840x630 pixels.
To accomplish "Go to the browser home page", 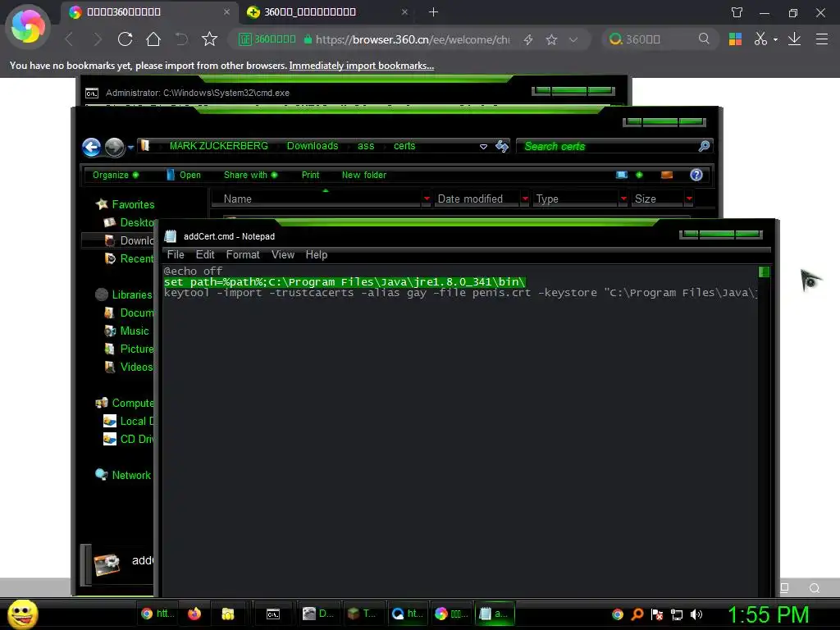I will pos(153,39).
